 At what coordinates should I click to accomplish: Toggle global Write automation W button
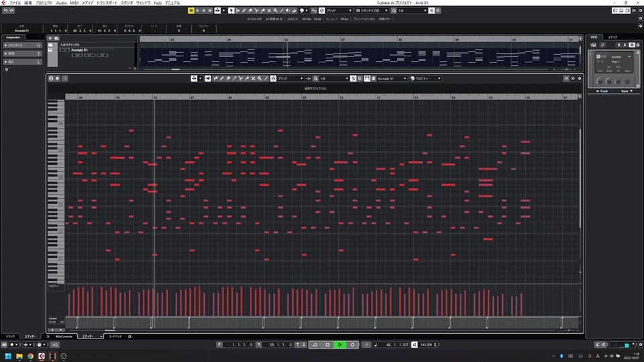pos(210,10)
